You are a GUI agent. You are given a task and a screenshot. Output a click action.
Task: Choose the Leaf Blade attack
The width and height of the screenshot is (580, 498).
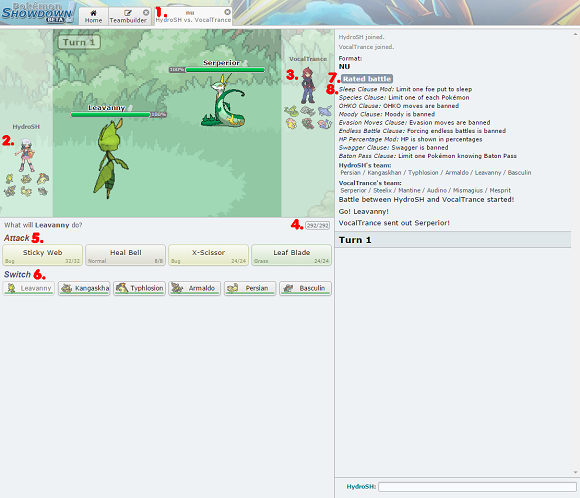[x=291, y=255]
